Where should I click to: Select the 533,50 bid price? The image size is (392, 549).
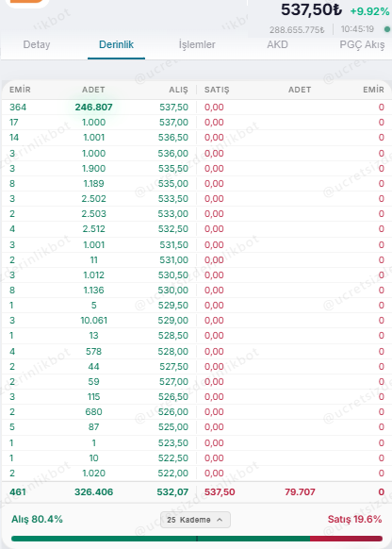point(173,198)
